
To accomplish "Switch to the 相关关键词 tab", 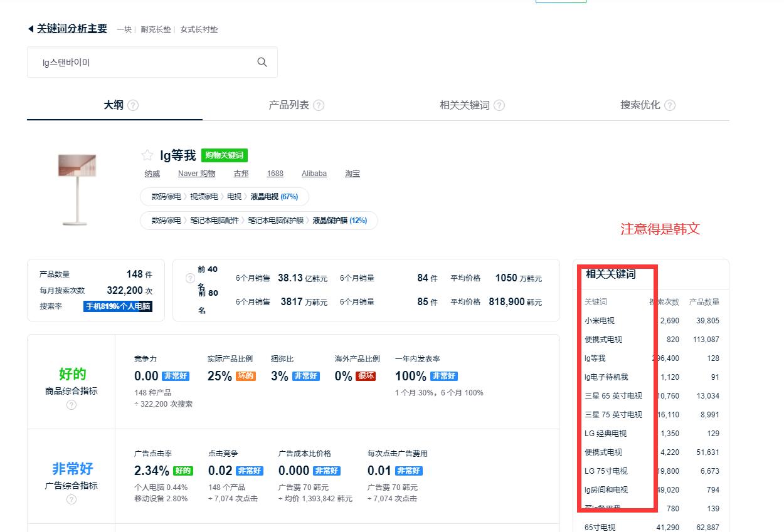I will 465,105.
